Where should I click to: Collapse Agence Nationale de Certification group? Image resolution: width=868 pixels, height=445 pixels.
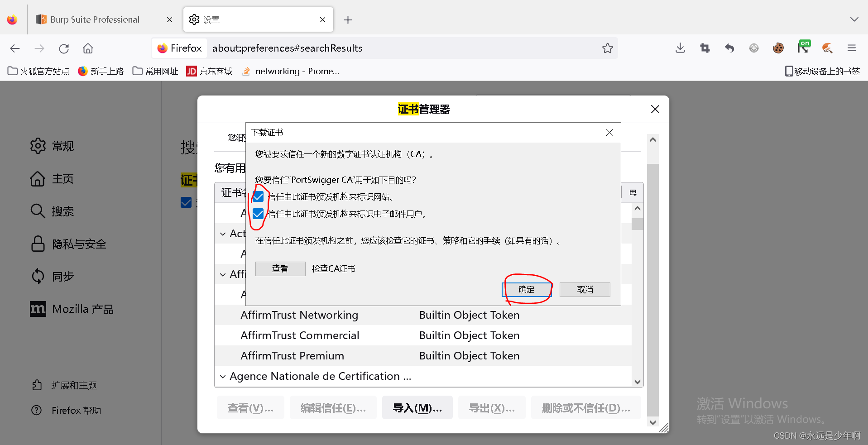(223, 376)
